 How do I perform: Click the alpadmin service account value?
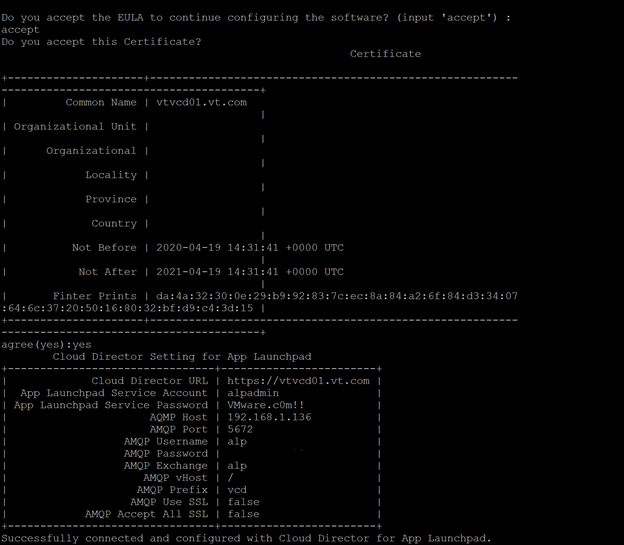253,393
